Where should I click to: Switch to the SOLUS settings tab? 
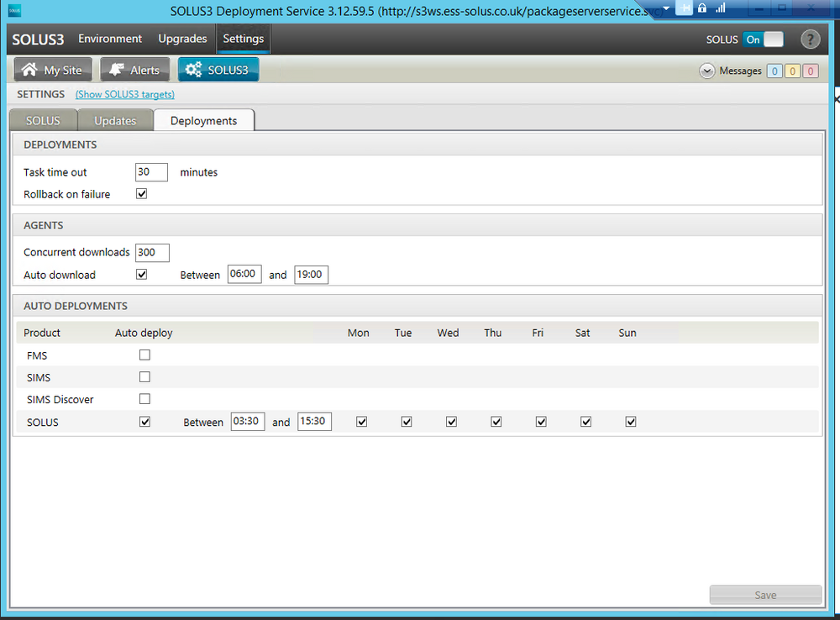[x=44, y=121]
